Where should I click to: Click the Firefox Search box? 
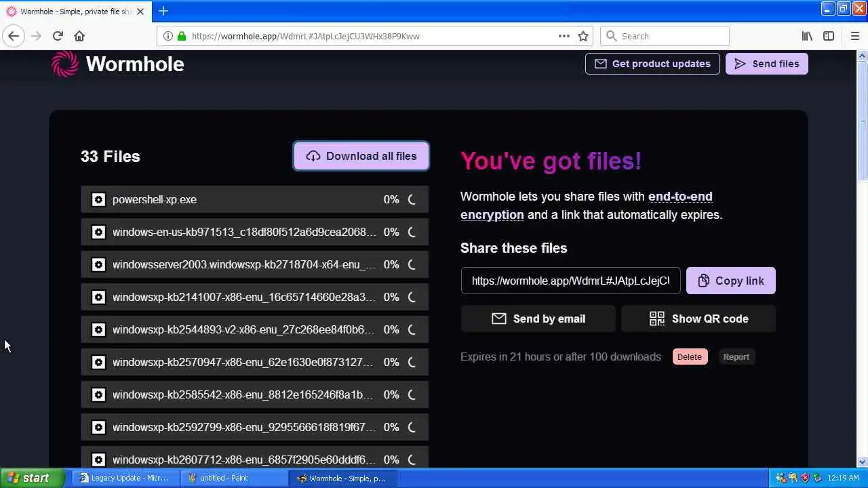click(665, 36)
